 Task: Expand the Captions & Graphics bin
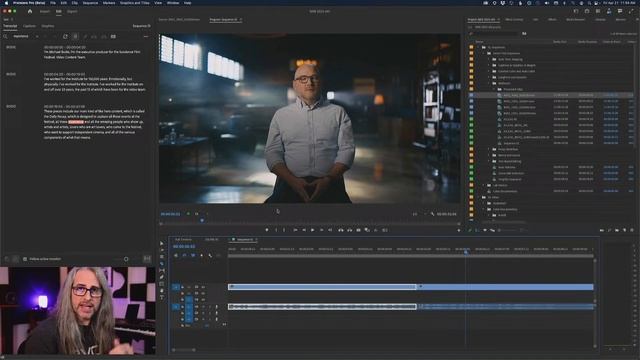[489, 65]
